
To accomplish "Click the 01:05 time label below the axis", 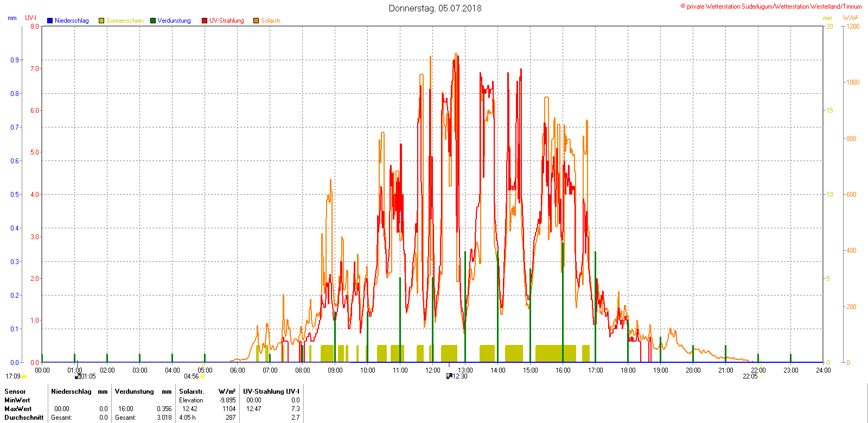I will point(88,376).
